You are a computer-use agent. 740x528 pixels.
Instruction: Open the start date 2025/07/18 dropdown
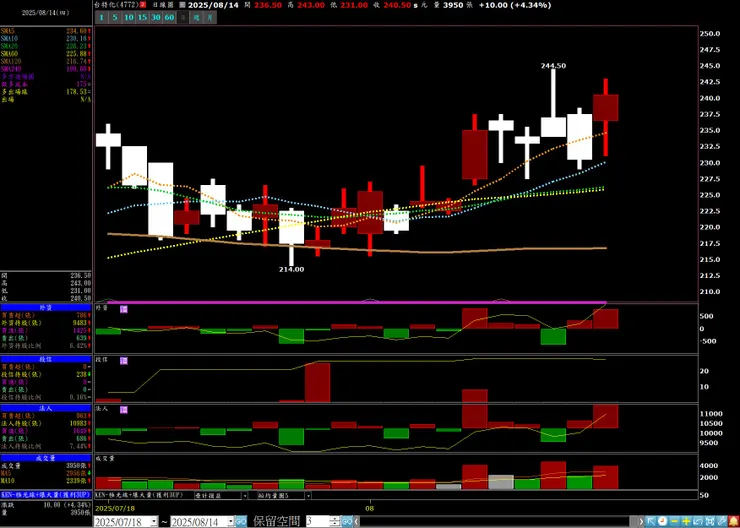point(154,521)
